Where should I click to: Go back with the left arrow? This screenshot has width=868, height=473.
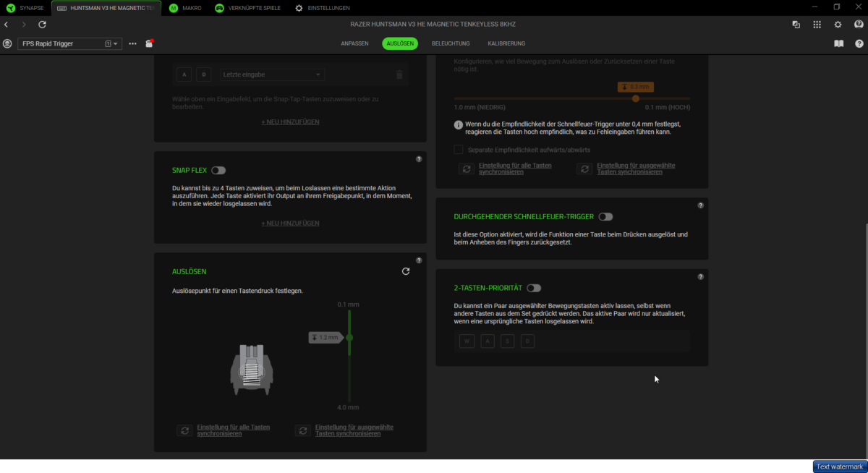7,25
